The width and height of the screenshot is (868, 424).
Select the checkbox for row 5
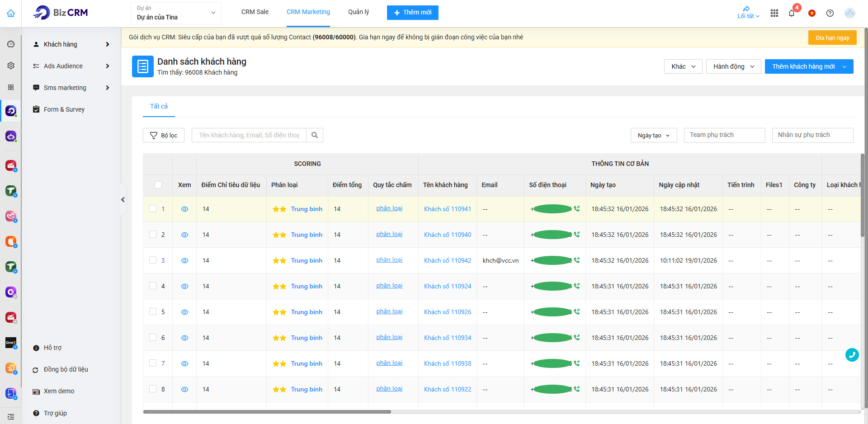click(153, 312)
